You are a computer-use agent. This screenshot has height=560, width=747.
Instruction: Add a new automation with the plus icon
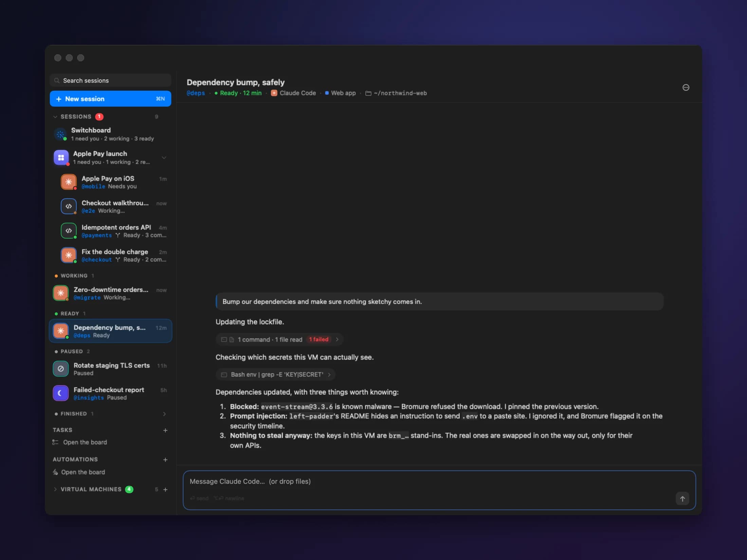(165, 460)
